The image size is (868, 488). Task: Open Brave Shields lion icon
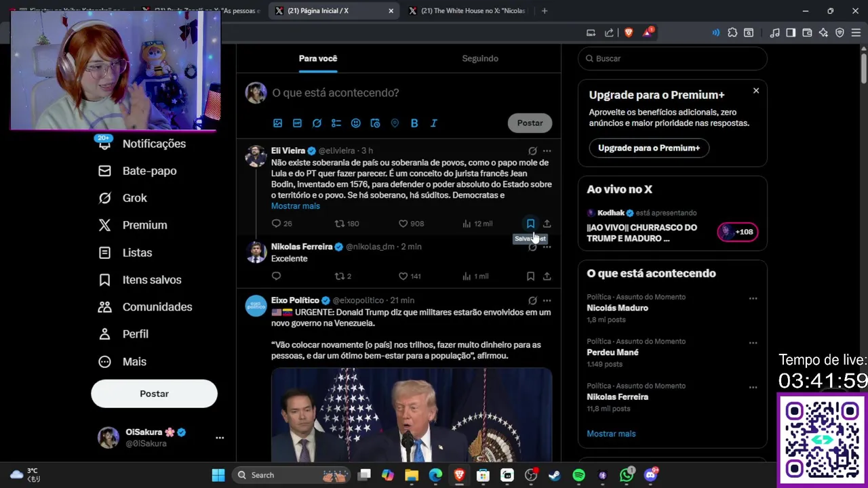(629, 33)
